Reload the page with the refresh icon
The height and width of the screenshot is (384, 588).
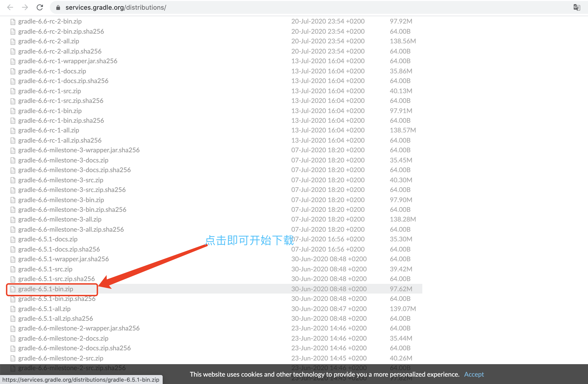tap(40, 7)
